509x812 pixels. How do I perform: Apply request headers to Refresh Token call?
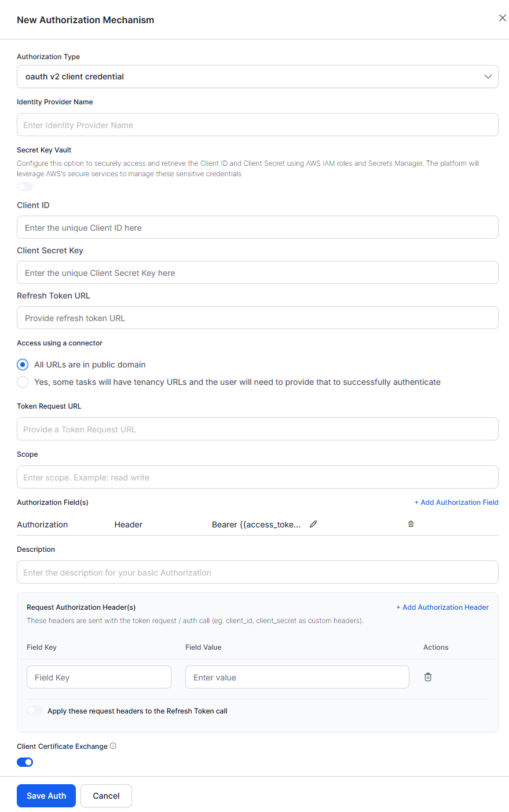point(35,710)
